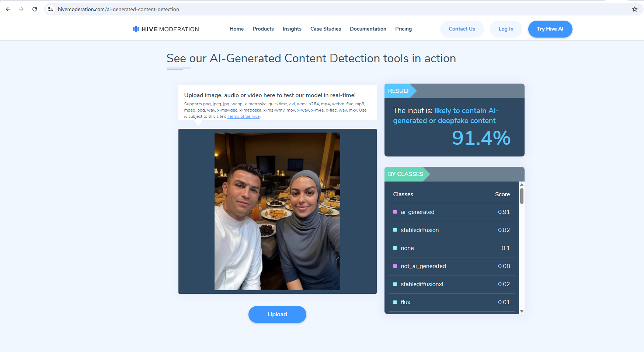Click the classes list scrollbar thumb

(522, 196)
